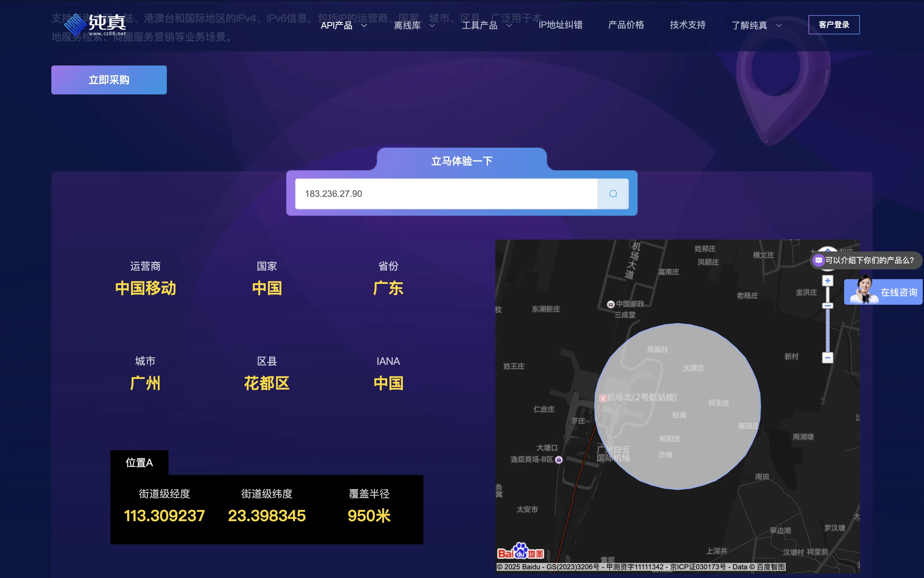Go to IP地址纠错 page
This screenshot has width=924, height=578.
[560, 25]
